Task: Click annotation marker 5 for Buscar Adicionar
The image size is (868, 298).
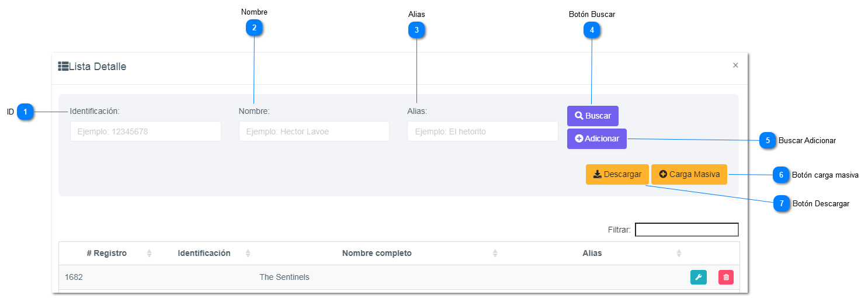Action: 768,140
